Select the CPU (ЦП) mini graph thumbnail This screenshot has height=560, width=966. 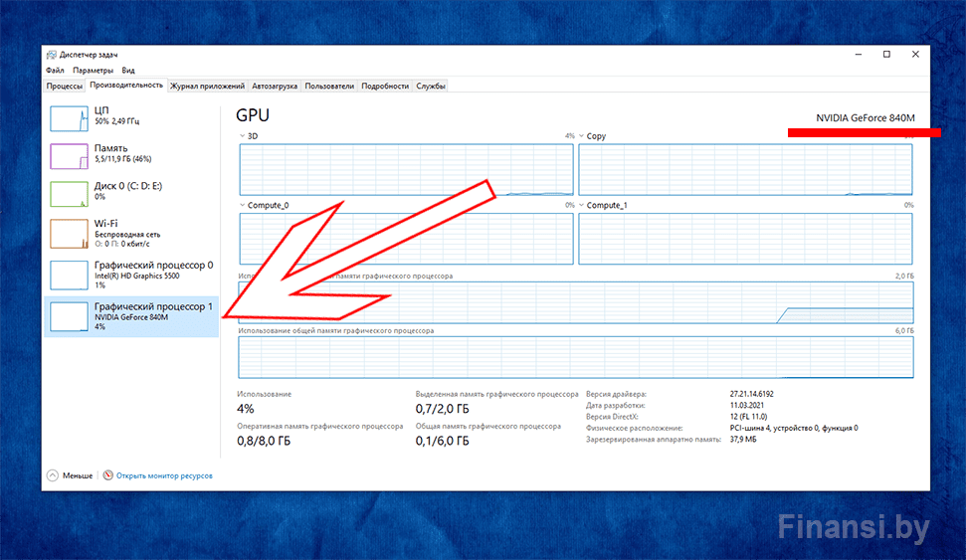(x=69, y=119)
